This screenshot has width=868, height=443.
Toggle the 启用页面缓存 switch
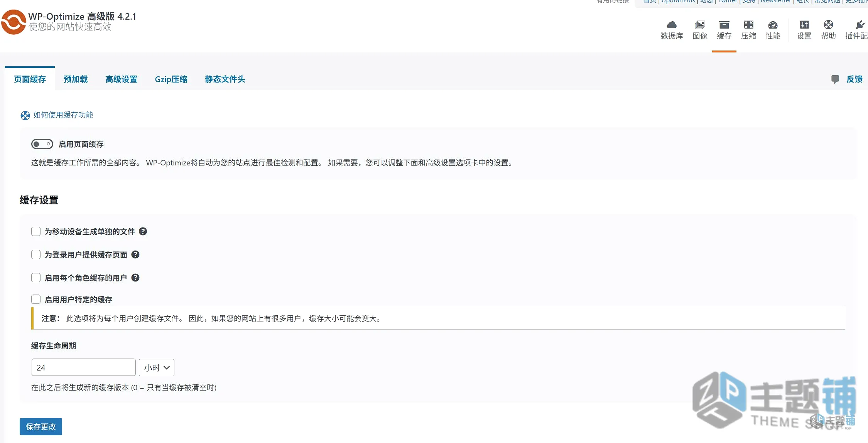pos(42,144)
